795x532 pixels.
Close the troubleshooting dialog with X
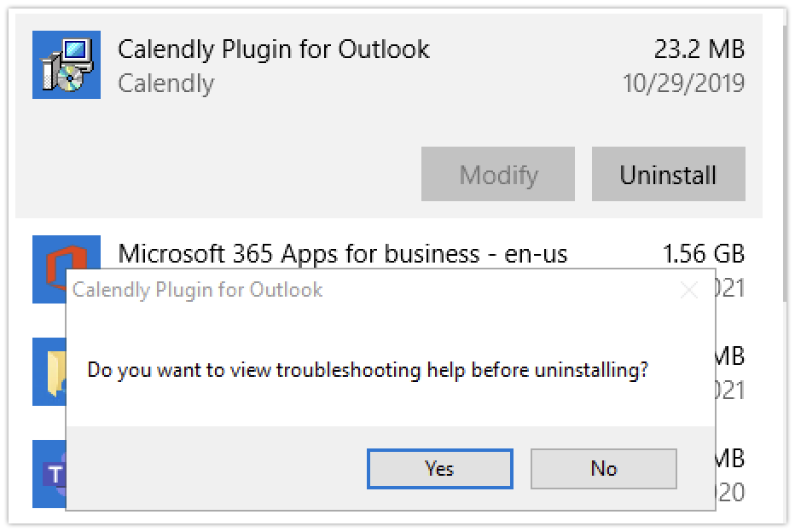click(688, 290)
